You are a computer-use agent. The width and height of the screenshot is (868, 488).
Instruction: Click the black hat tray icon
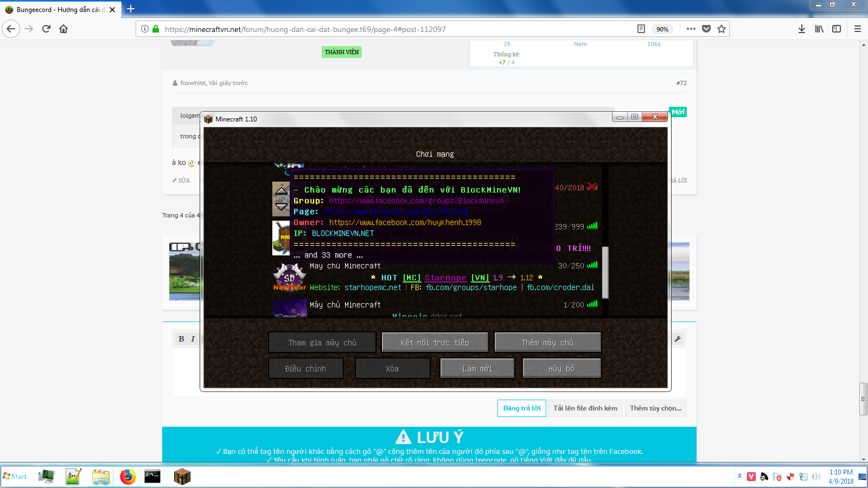(x=764, y=477)
